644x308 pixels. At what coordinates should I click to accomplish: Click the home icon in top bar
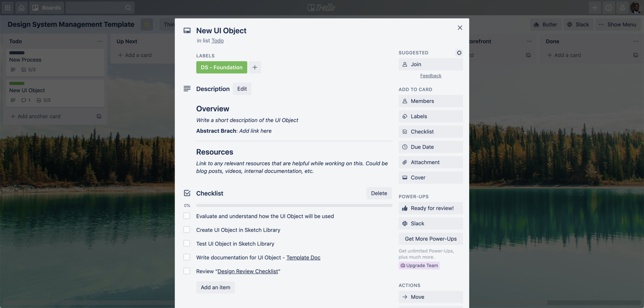click(x=21, y=8)
